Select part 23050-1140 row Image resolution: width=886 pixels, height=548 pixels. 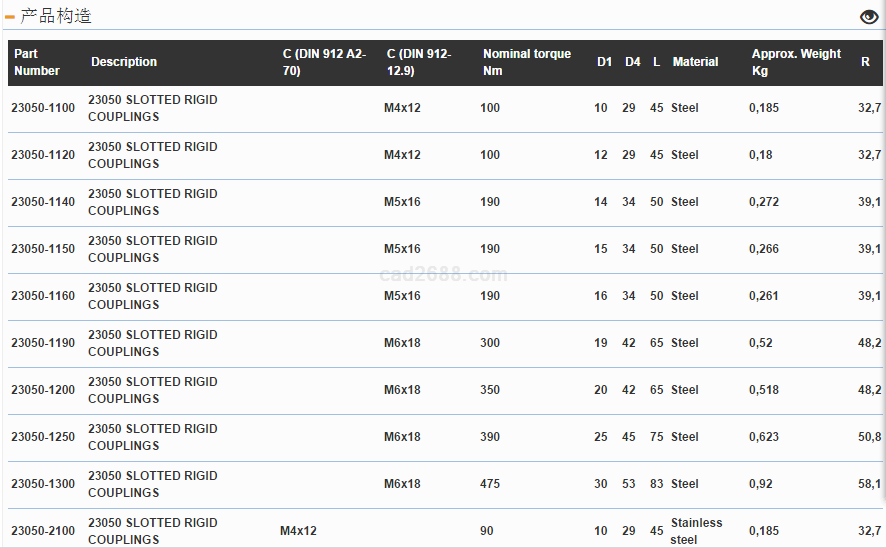pos(43,202)
